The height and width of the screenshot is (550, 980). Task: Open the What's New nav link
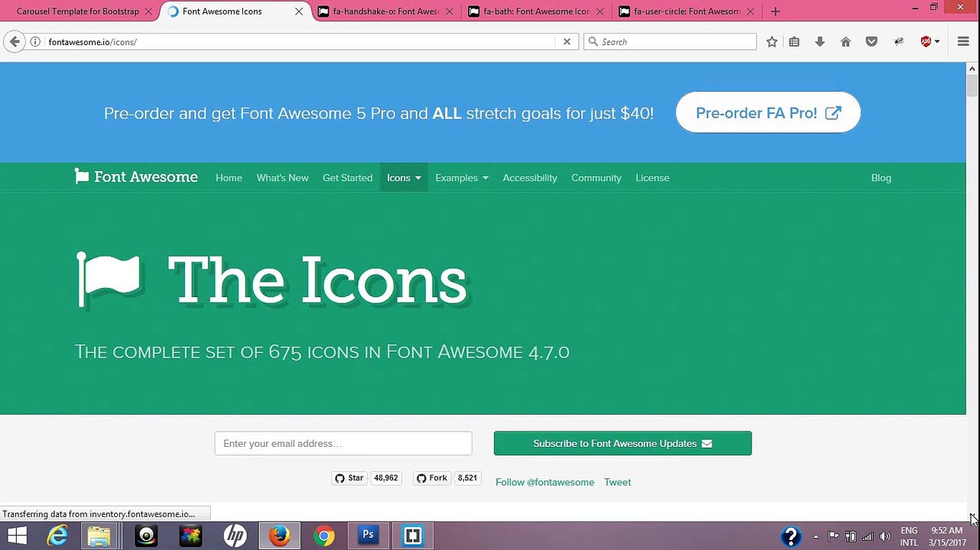point(282,178)
